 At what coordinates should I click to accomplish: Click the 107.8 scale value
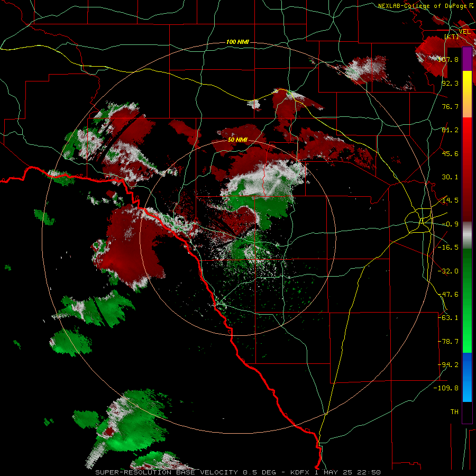coord(448,59)
